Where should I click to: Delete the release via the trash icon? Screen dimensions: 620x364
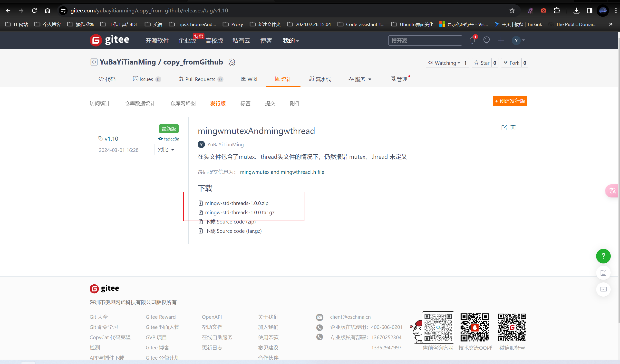[x=513, y=128]
